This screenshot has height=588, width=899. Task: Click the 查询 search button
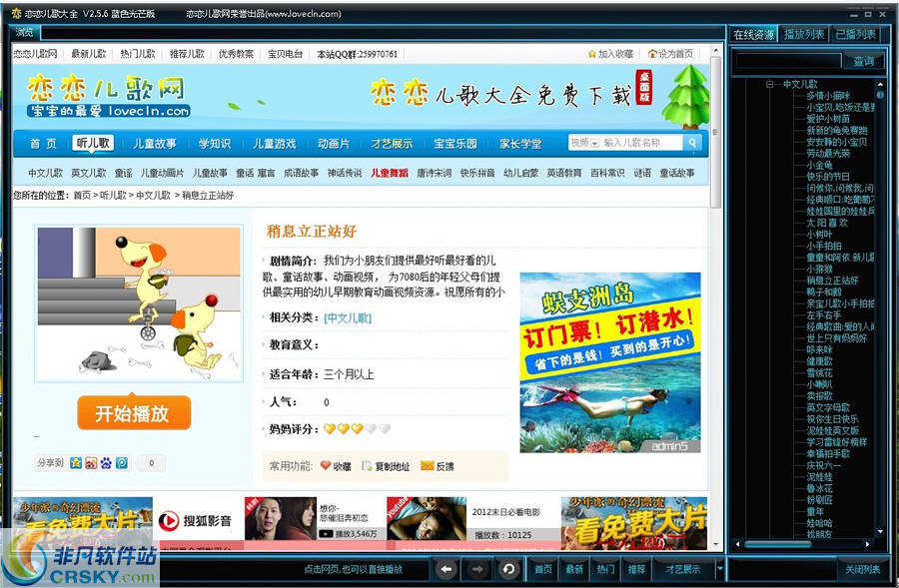[863, 61]
